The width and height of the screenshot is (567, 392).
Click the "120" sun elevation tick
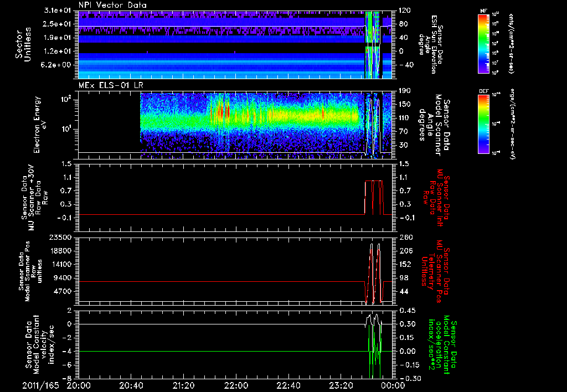(x=406, y=11)
